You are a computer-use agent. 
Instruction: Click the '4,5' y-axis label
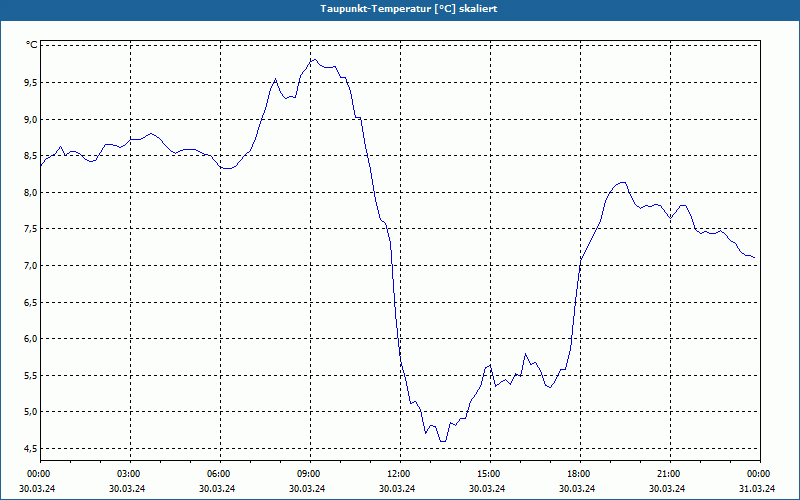coord(32,448)
